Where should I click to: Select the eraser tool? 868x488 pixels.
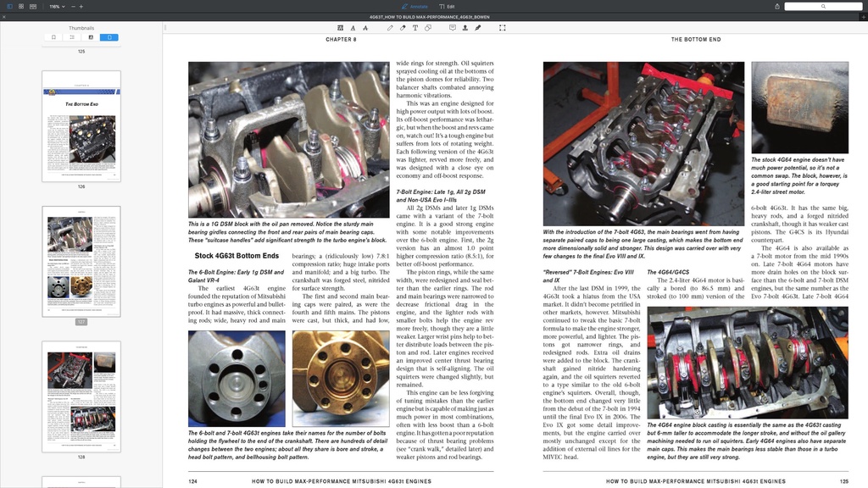[403, 28]
